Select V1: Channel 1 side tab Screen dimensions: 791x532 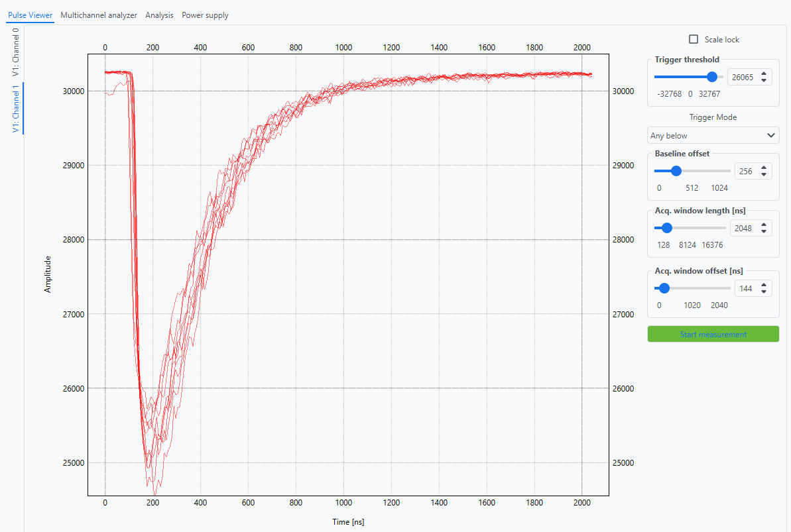tap(16, 109)
